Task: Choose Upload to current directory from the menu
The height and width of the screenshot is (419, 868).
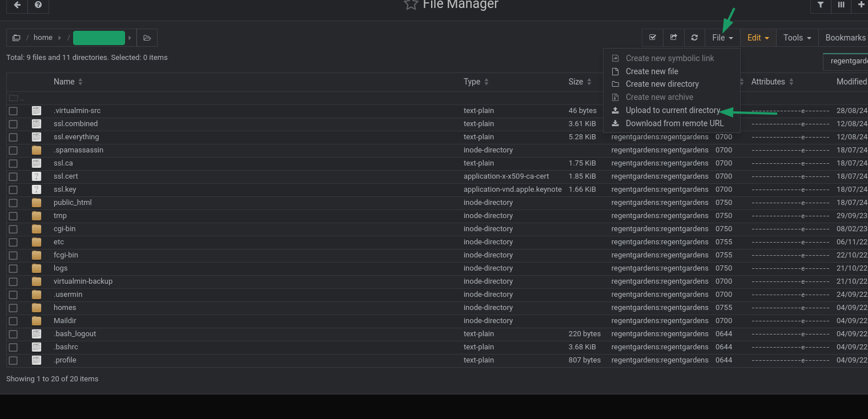Action: tap(672, 110)
